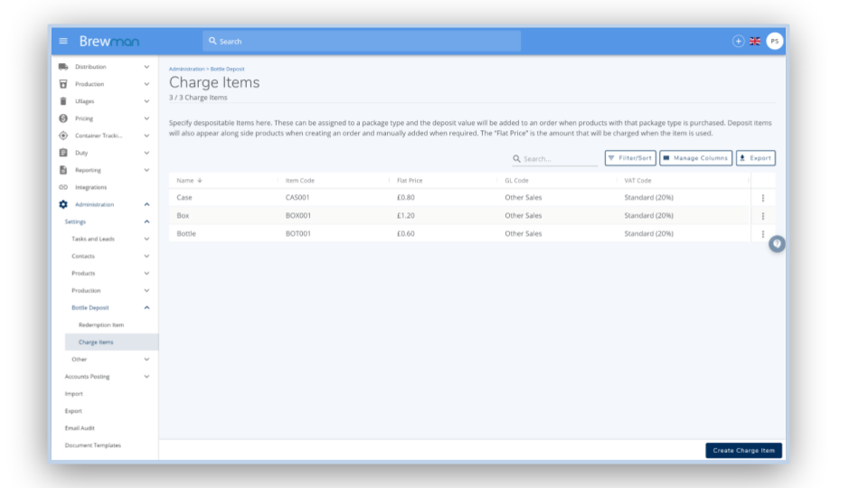Screen dimensions: 868x488
Task: Open Other settings submenu
Action: click(80, 359)
